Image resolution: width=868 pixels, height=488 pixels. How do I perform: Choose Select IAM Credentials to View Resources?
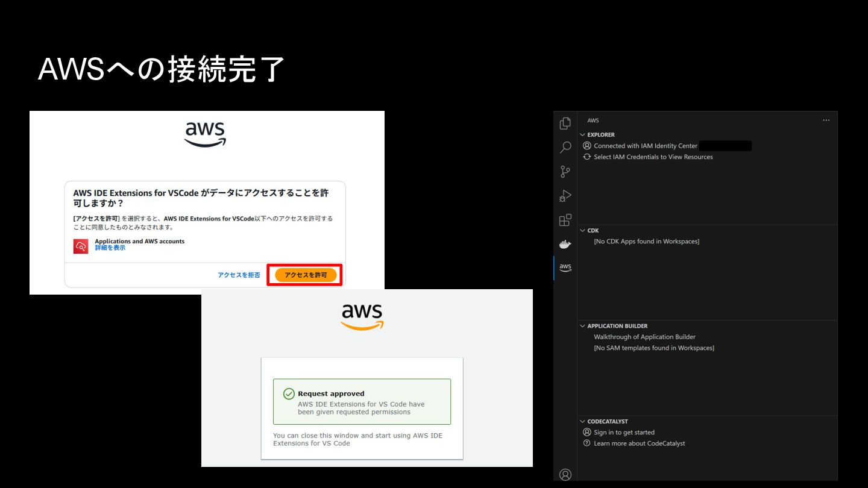(x=653, y=157)
